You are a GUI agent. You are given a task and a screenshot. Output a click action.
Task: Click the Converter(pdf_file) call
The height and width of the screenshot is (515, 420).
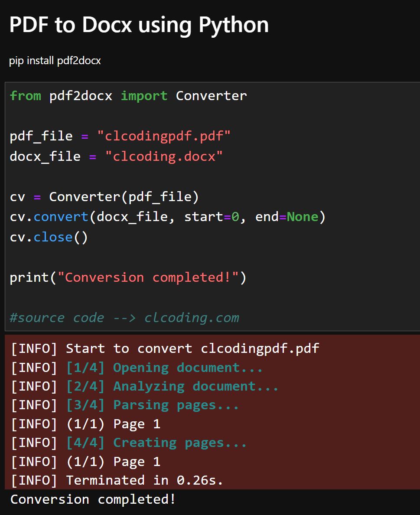coord(124,196)
